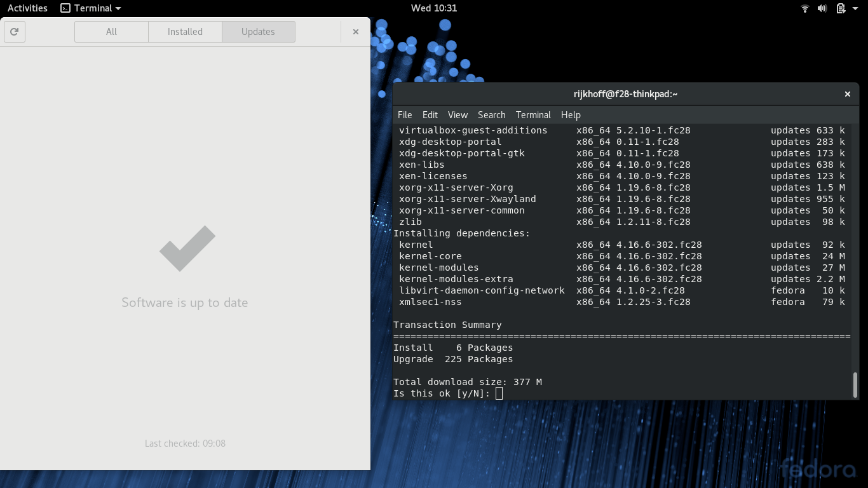
Task: Open the battery status icon in top bar
Action: click(x=841, y=8)
